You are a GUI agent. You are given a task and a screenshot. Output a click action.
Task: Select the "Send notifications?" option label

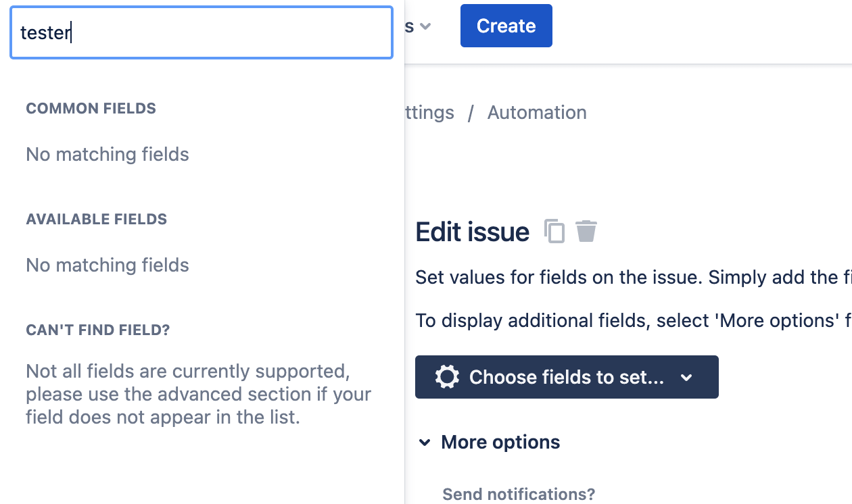pyautogui.click(x=519, y=495)
